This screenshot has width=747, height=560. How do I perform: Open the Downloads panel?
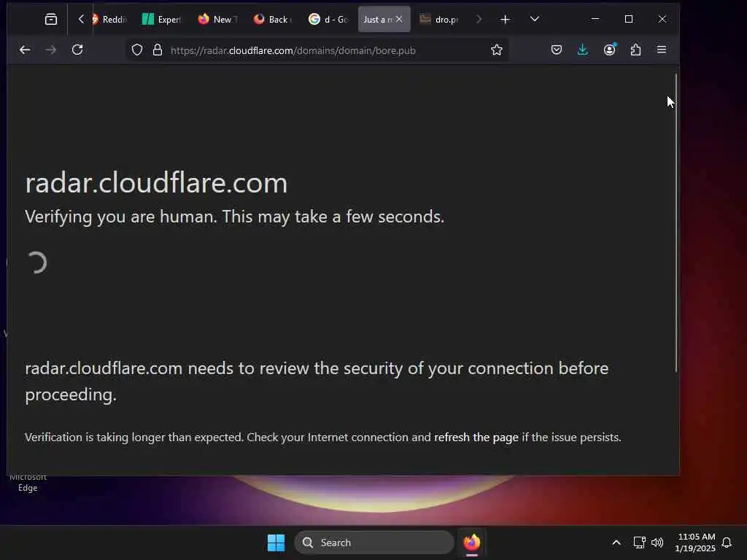583,50
